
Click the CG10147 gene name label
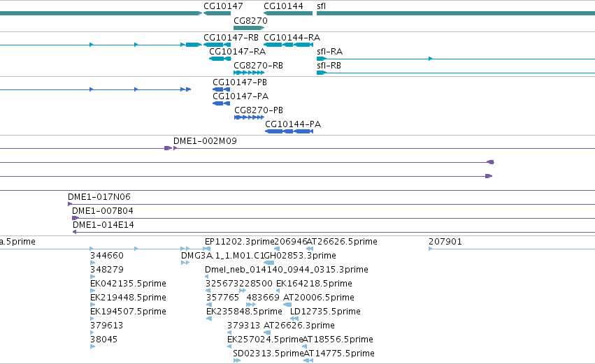click(x=223, y=6)
